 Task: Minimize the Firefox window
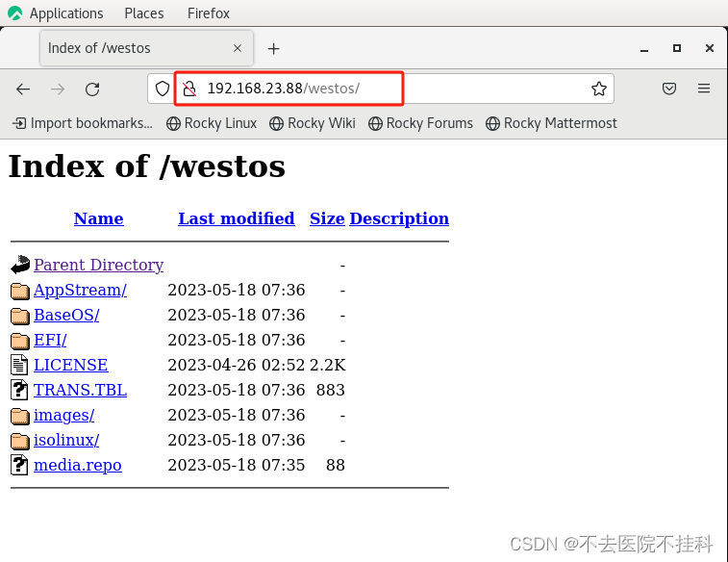click(x=644, y=48)
